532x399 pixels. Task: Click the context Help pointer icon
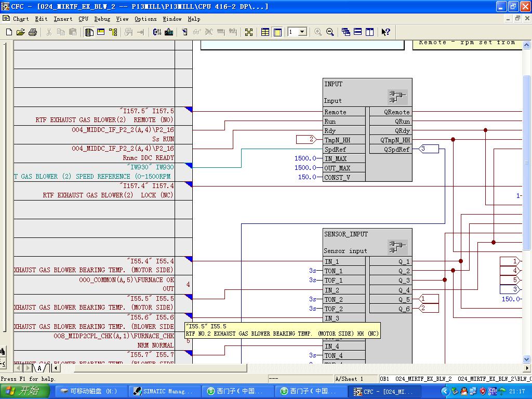coord(385,32)
